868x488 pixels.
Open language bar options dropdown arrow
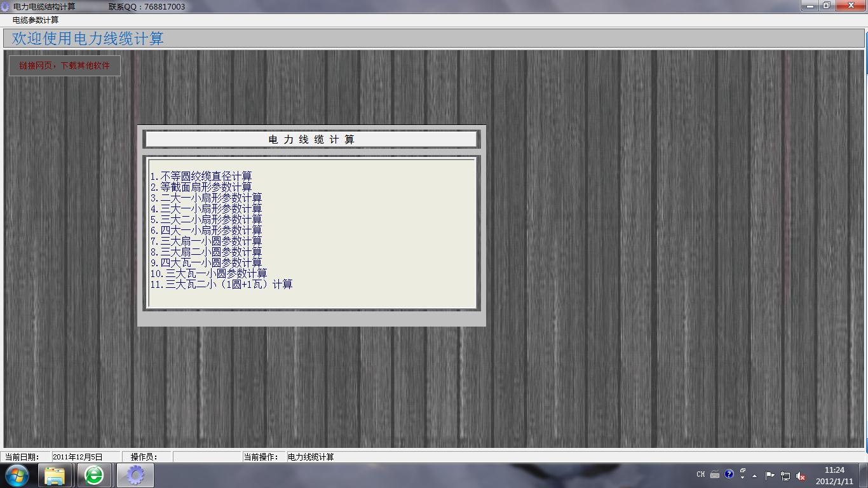pyautogui.click(x=742, y=477)
